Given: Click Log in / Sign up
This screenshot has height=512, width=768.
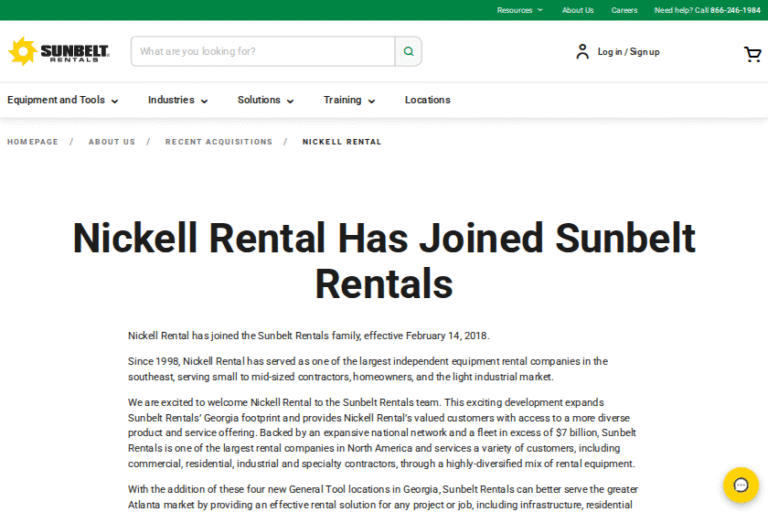Looking at the screenshot, I should point(628,52).
